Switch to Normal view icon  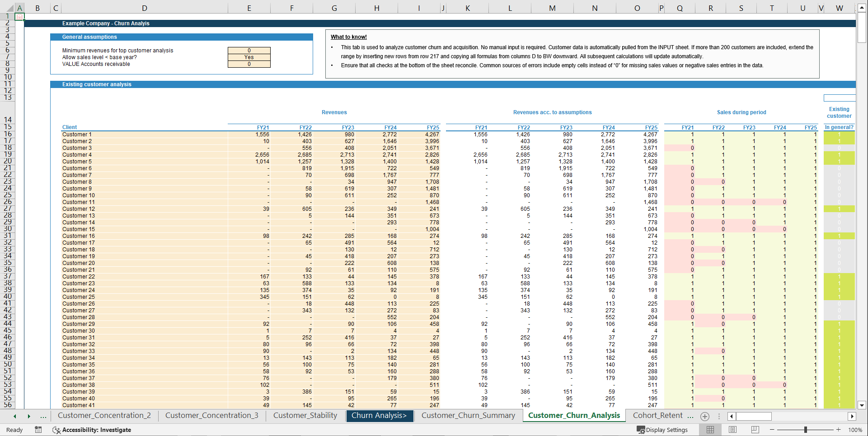(x=710, y=430)
